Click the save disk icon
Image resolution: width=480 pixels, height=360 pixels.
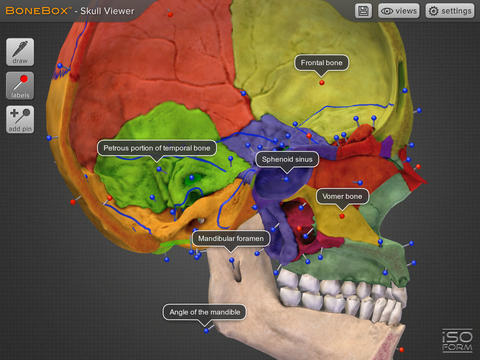pyautogui.click(x=363, y=11)
